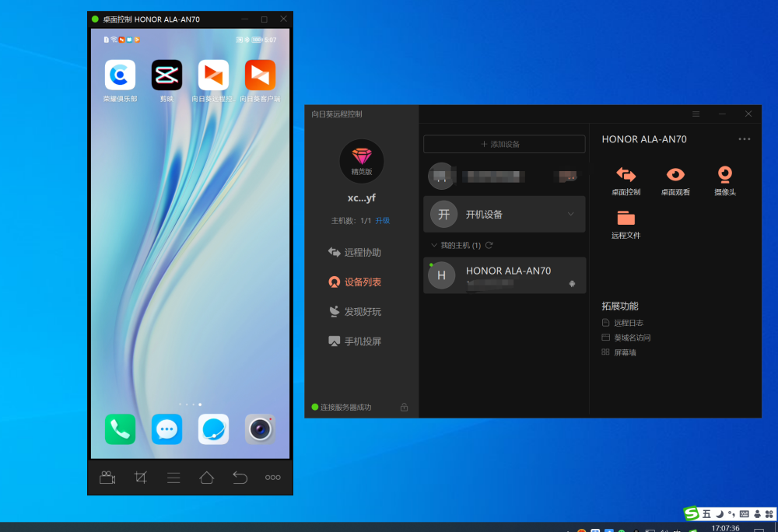Click the 开 avatar of 开机设备
The width and height of the screenshot is (778, 532).
point(443,214)
